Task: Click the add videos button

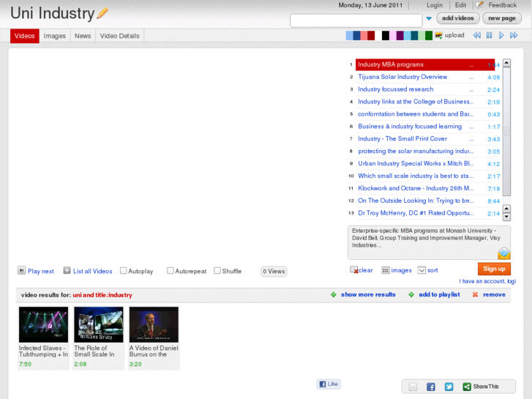Action: (458, 18)
